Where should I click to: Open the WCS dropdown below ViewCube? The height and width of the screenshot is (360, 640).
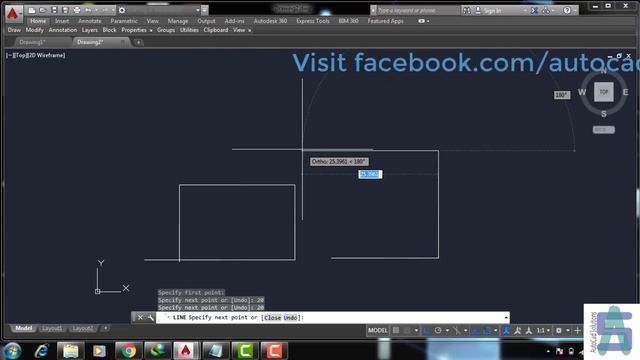604,130
